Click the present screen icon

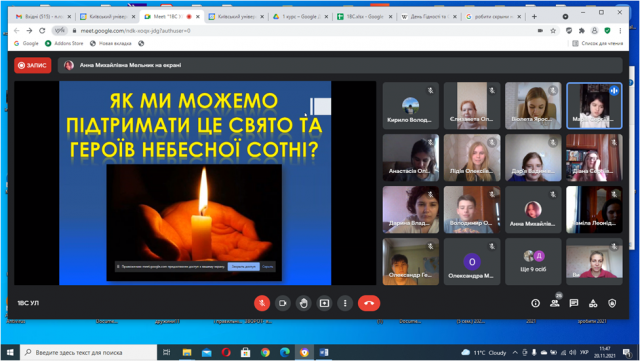[x=324, y=303]
